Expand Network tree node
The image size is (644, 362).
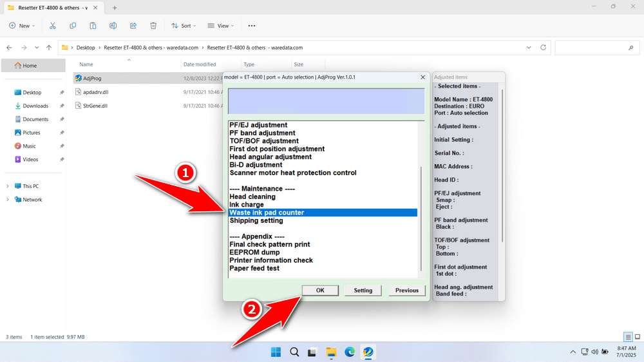pos(7,200)
